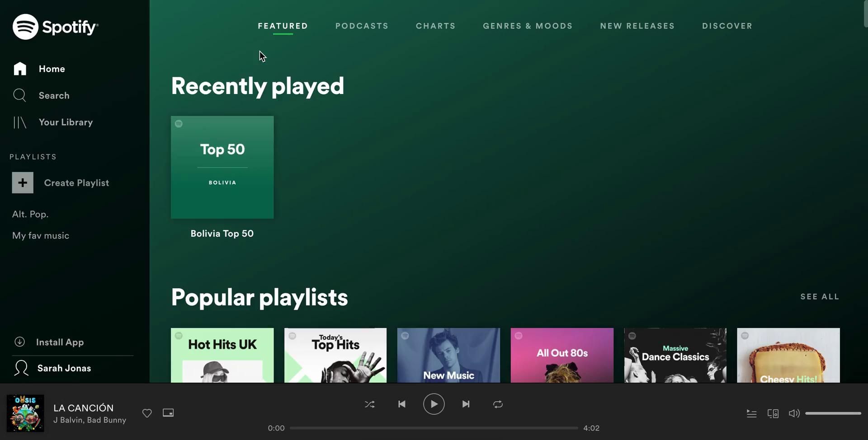This screenshot has height=440, width=868.
Task: Click the Spotify logo in sidebar
Action: pos(55,27)
